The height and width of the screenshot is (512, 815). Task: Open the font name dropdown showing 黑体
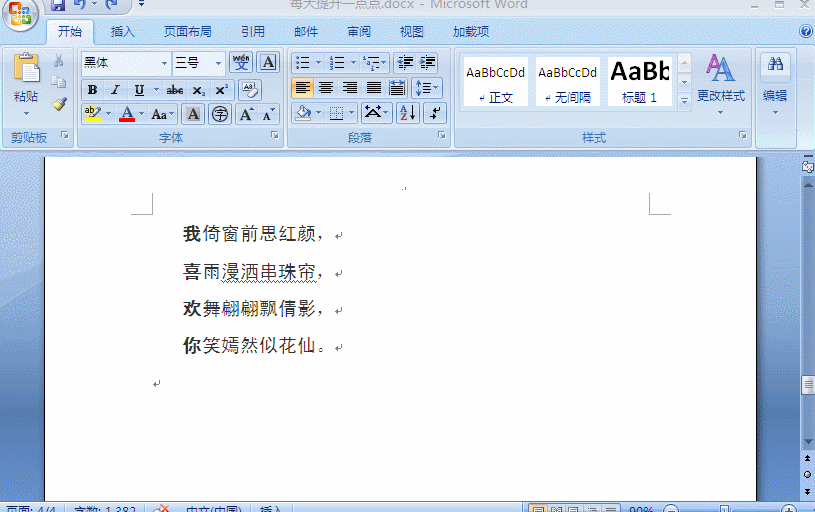click(164, 63)
